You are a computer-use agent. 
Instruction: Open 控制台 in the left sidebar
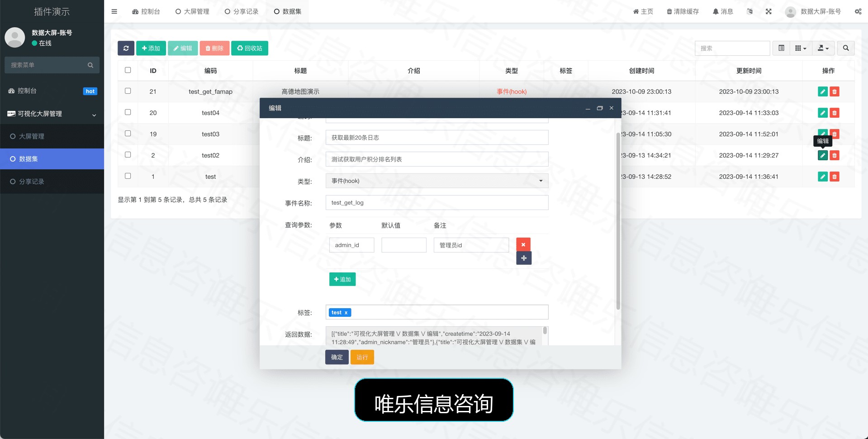pos(52,91)
